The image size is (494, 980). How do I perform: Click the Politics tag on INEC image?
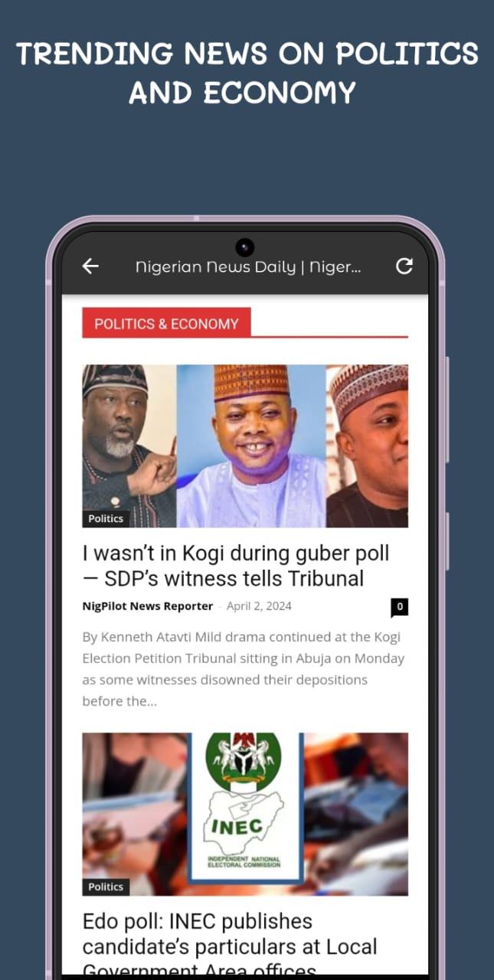click(x=106, y=887)
